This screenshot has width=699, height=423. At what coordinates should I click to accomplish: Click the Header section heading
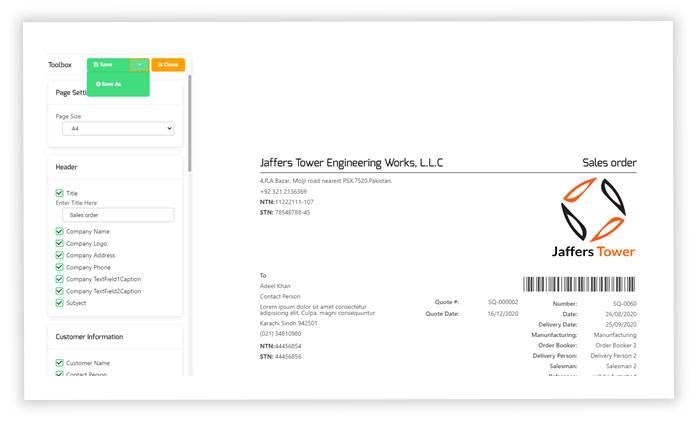(x=66, y=167)
